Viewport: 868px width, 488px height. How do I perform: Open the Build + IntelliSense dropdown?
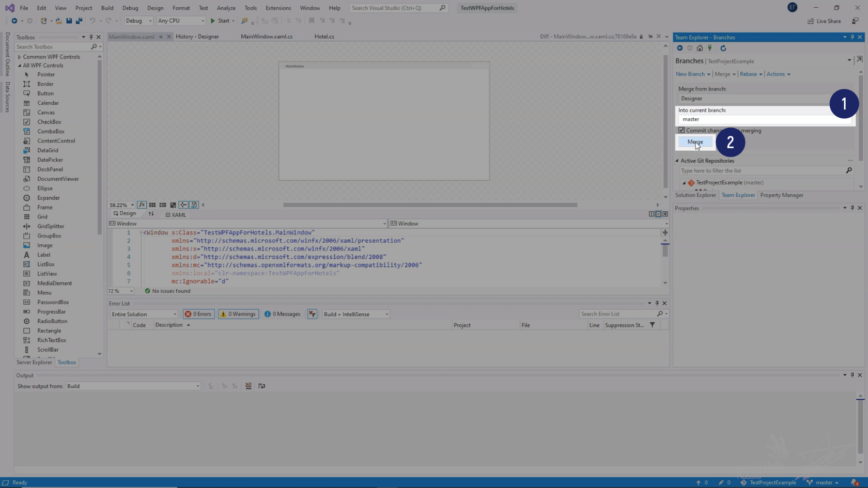pyautogui.click(x=355, y=314)
